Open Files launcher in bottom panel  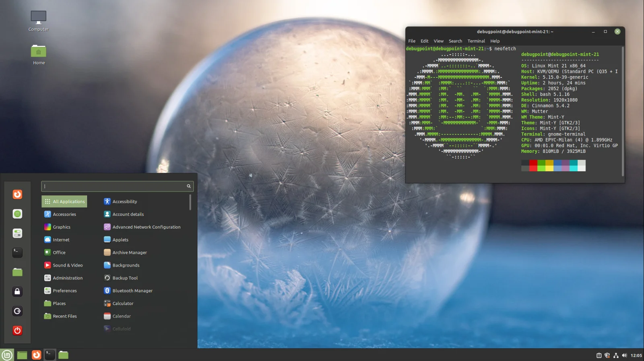point(63,355)
